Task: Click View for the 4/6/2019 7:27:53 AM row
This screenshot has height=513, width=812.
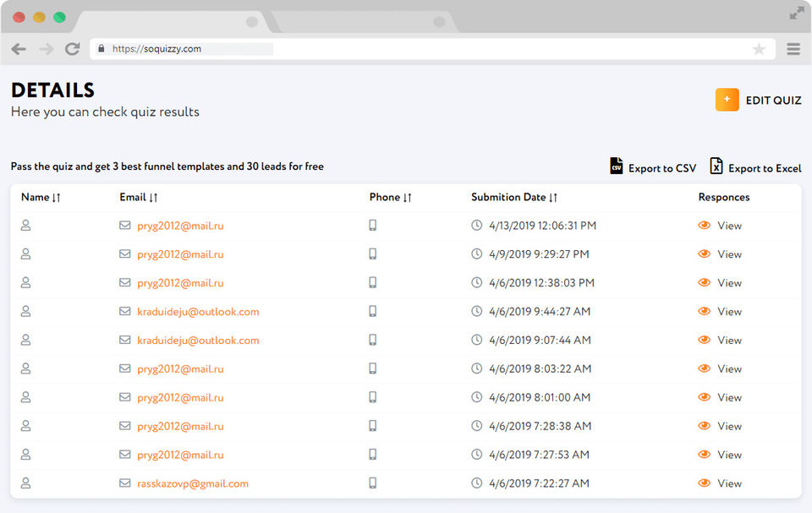Action: [x=730, y=455]
